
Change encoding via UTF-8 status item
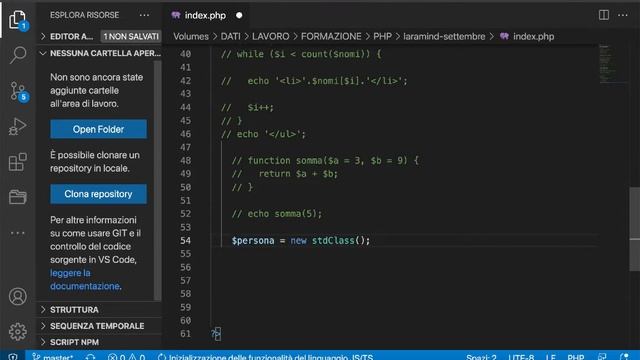pyautogui.click(x=521, y=356)
